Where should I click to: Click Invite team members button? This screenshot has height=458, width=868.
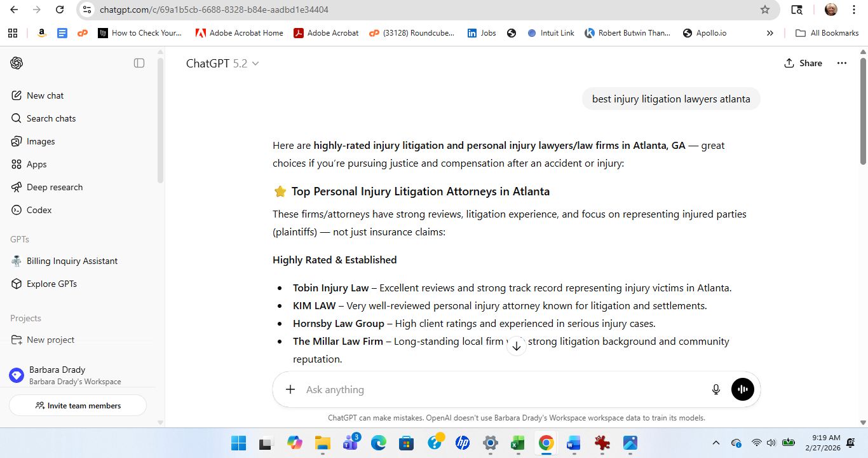coord(78,405)
